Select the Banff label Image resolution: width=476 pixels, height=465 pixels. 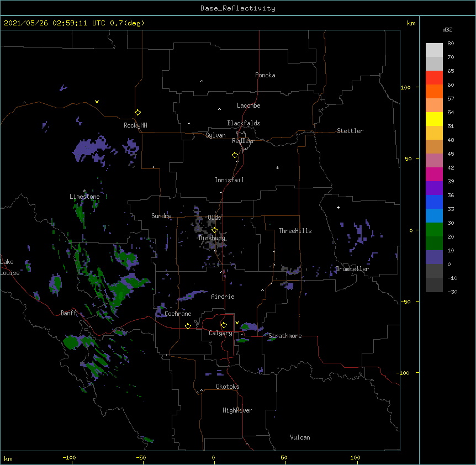pos(68,313)
